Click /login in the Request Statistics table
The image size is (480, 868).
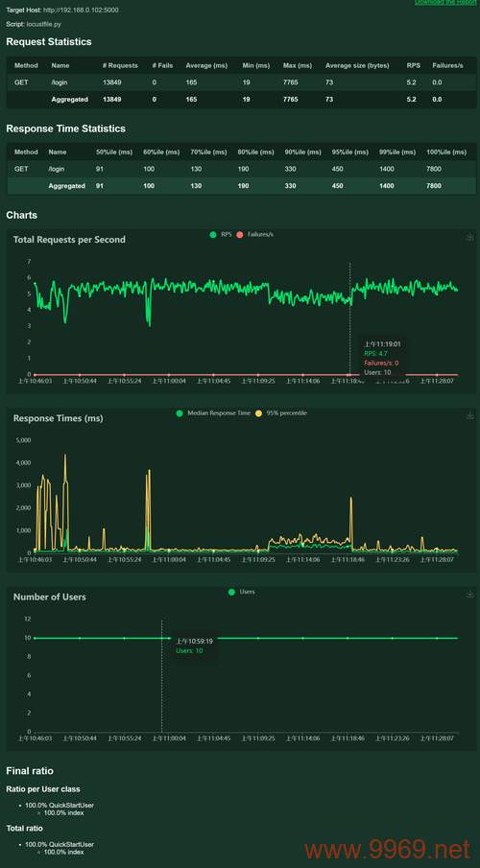(x=60, y=82)
